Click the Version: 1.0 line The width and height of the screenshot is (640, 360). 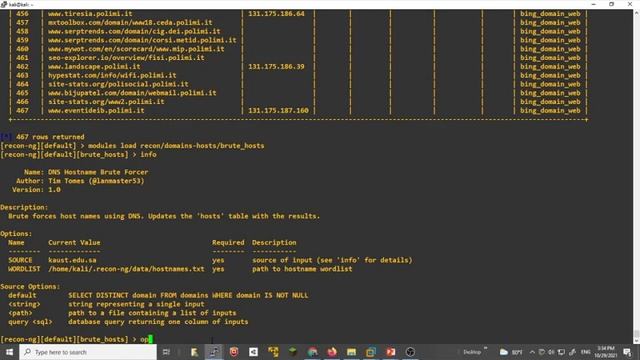click(36, 190)
